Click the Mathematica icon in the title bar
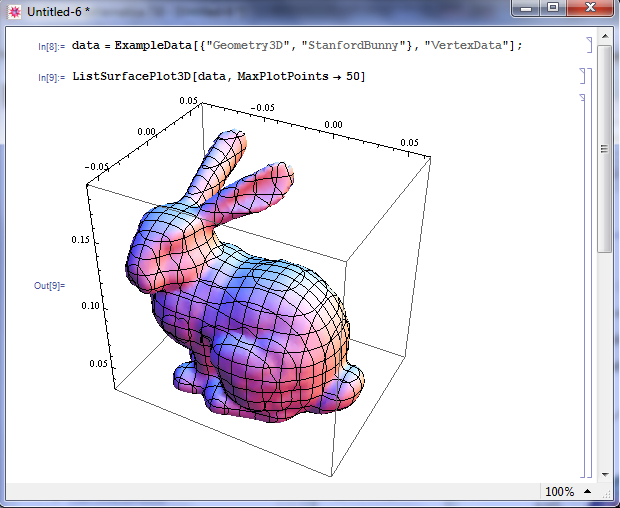Viewport: 620px width, 508px height. coord(15,12)
